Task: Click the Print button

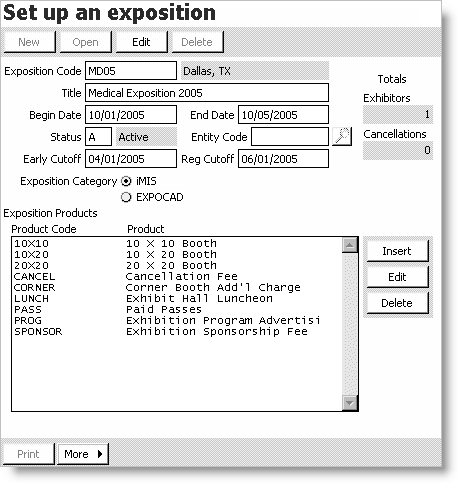Action: pyautogui.click(x=29, y=454)
